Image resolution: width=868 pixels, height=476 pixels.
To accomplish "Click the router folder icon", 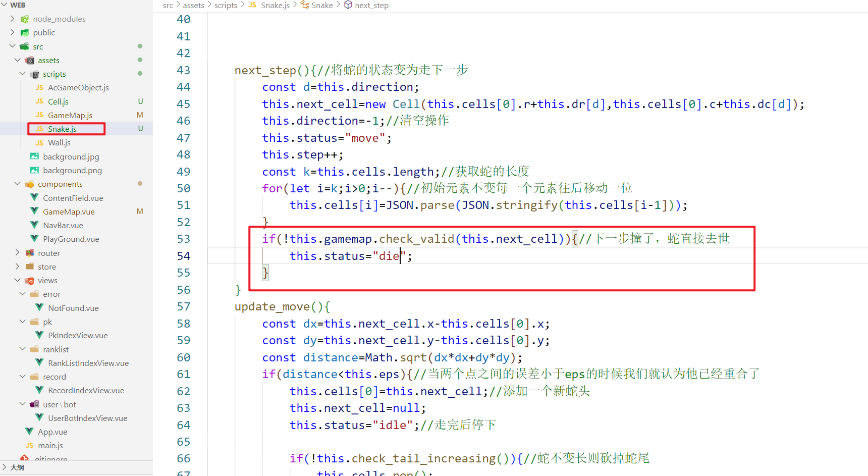I will coord(30,253).
